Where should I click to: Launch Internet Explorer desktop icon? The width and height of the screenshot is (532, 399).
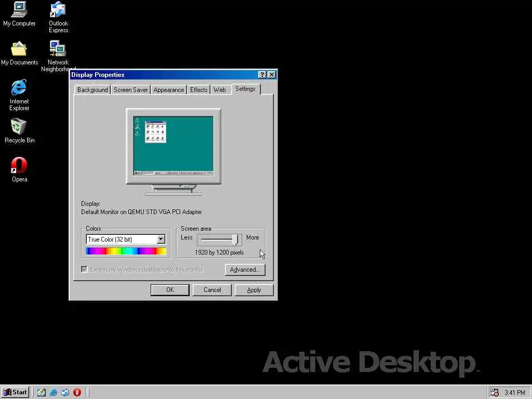coord(19,95)
